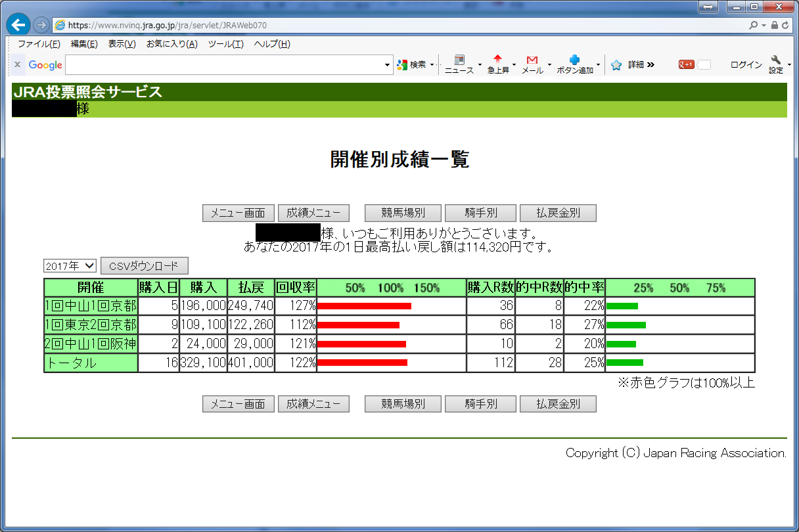Click the bottom 騎手別 button
This screenshot has height=532, width=799.
pos(480,404)
